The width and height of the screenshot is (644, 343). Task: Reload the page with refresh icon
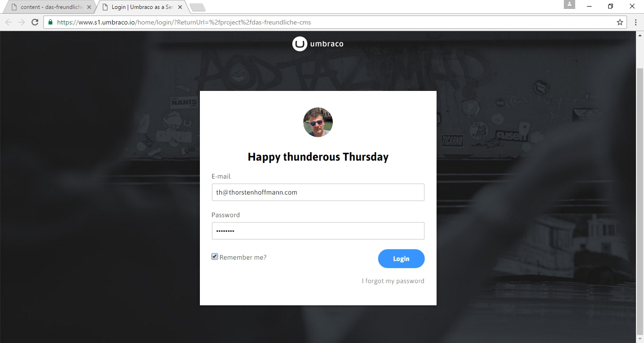pyautogui.click(x=35, y=22)
